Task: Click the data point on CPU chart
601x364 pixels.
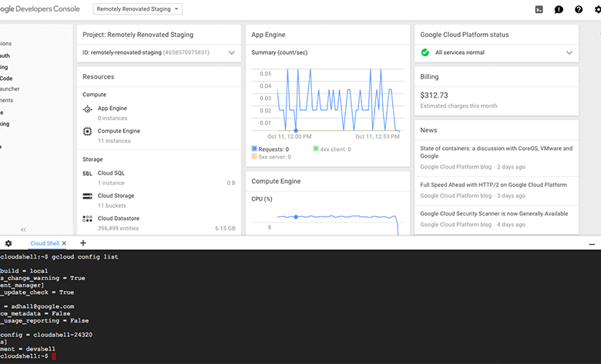Action: point(296,217)
